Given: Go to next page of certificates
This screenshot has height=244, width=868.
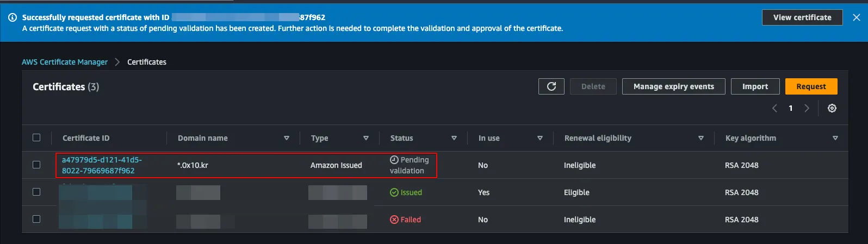Looking at the screenshot, I should [807, 108].
